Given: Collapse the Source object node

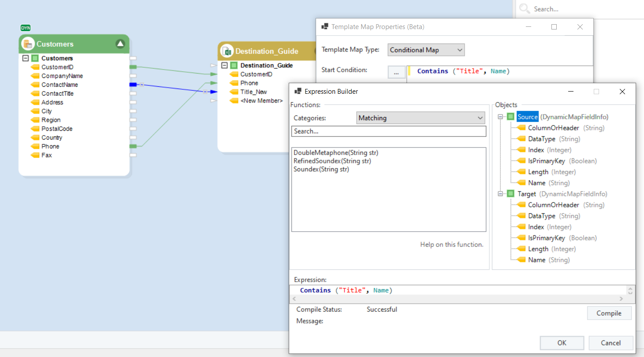Looking at the screenshot, I should point(501,117).
